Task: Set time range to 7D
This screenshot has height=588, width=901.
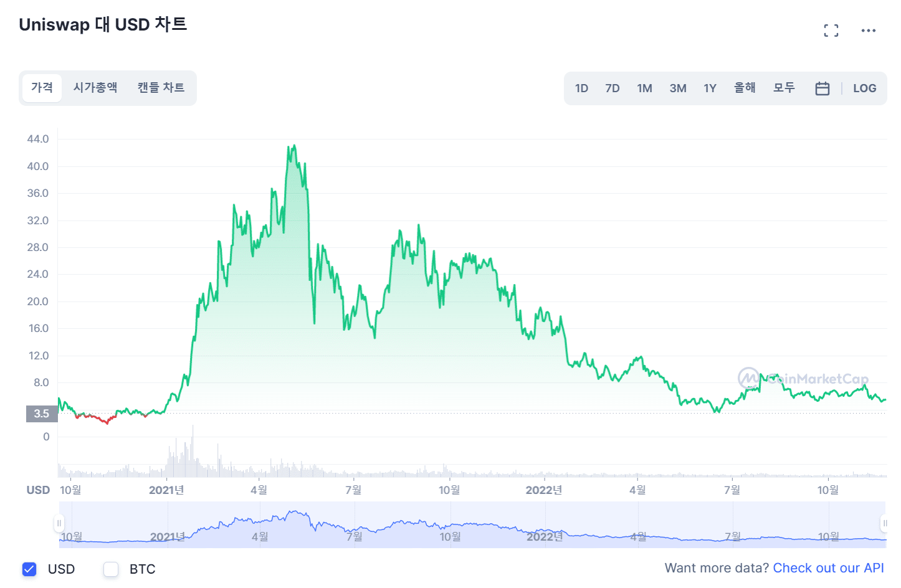Action: (613, 88)
